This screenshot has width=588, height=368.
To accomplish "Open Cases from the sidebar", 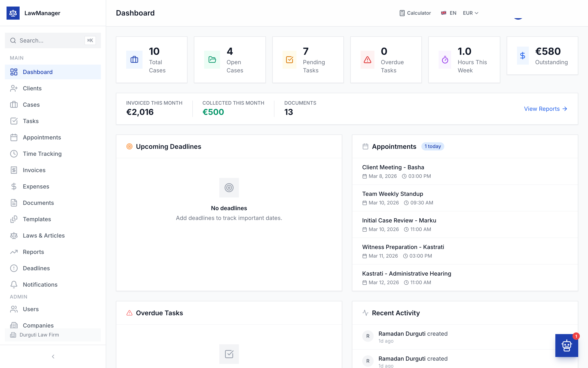I will (x=53, y=105).
